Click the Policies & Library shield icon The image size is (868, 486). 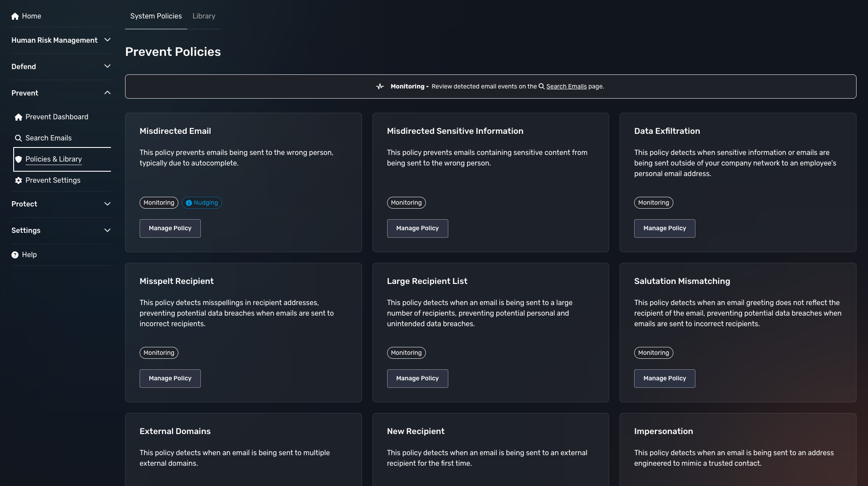(x=18, y=159)
